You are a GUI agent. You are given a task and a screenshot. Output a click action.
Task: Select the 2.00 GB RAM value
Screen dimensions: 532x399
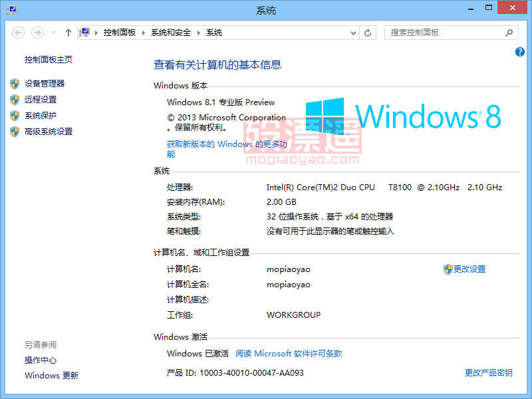point(281,202)
